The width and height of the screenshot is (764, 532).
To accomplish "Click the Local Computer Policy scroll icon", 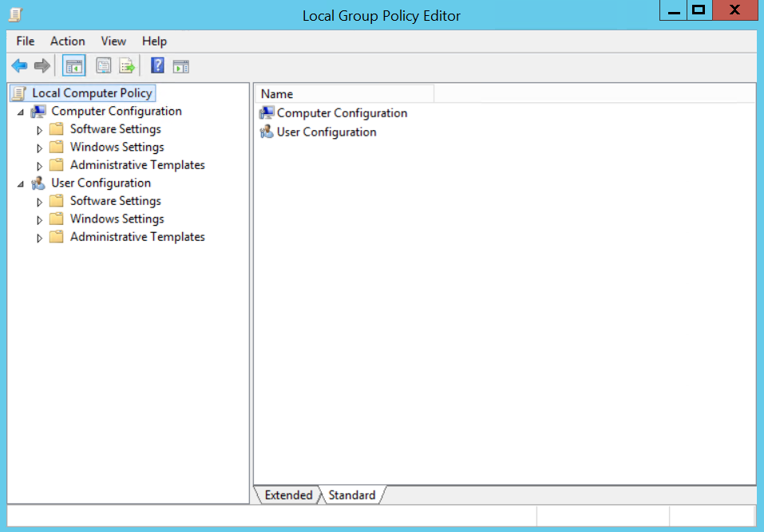I will pos(19,93).
